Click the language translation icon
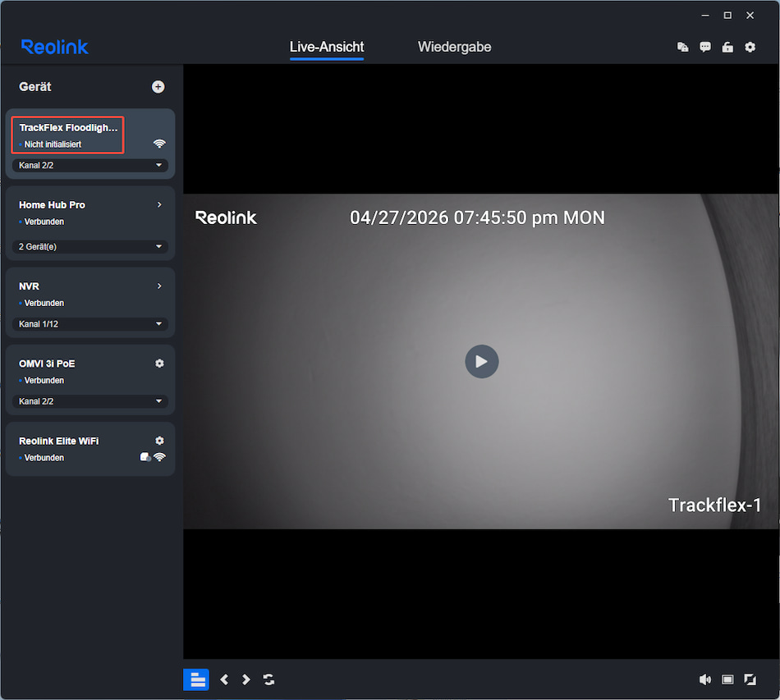 coord(682,48)
